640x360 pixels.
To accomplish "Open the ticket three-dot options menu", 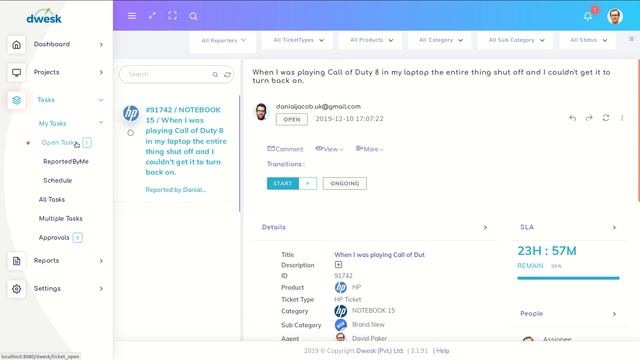I will (x=622, y=118).
